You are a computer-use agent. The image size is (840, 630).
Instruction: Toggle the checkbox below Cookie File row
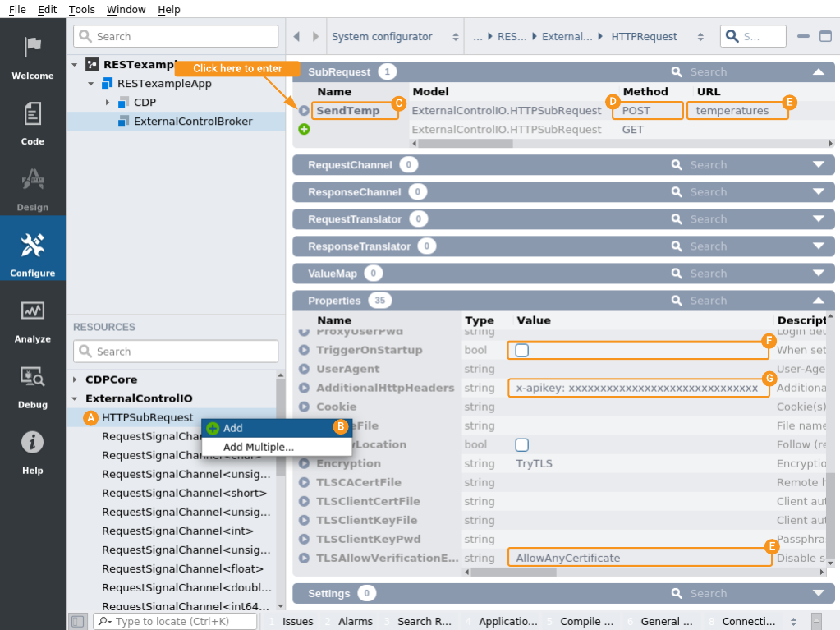(521, 445)
